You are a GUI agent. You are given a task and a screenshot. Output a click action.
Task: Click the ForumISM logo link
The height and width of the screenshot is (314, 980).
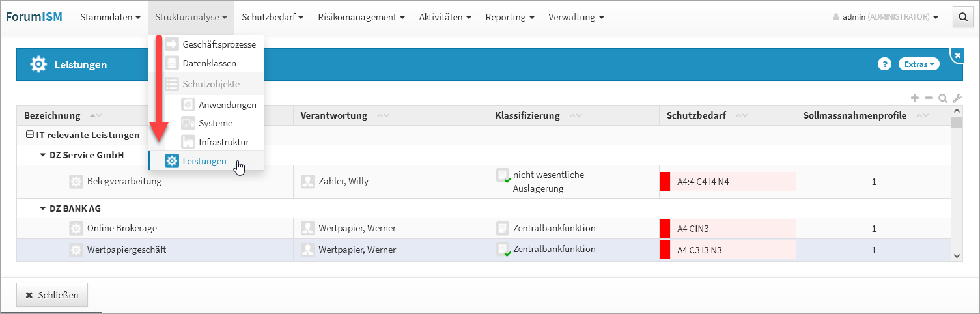click(34, 17)
